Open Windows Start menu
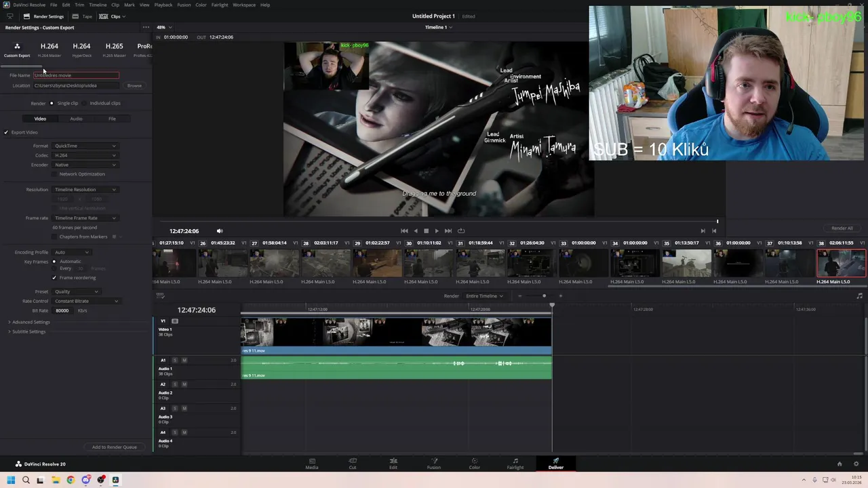868x488 pixels. pos(10,480)
